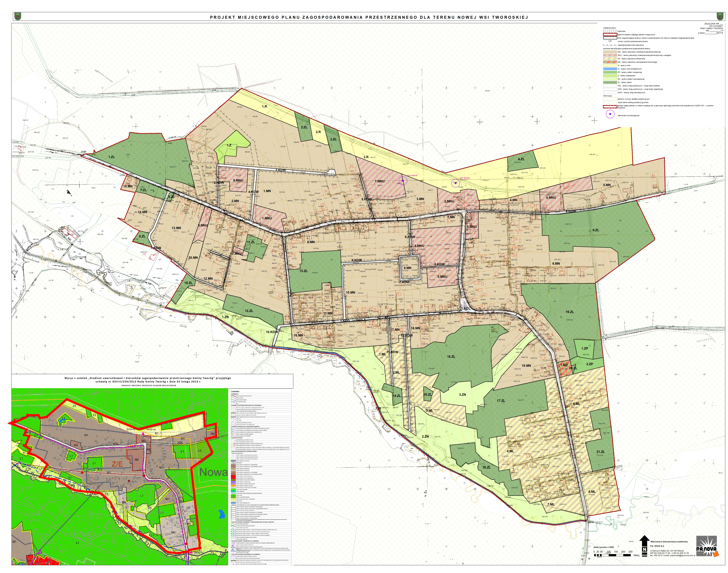Image resolution: width=728 pixels, height=573 pixels.
Task: Click the 'Wyrys z ustaleń Studium' inset heading
Action: click(x=148, y=380)
